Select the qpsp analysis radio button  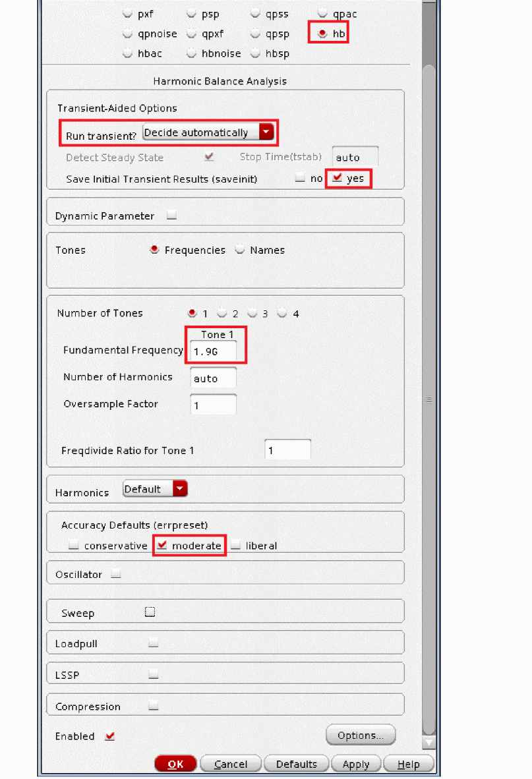[x=255, y=34]
